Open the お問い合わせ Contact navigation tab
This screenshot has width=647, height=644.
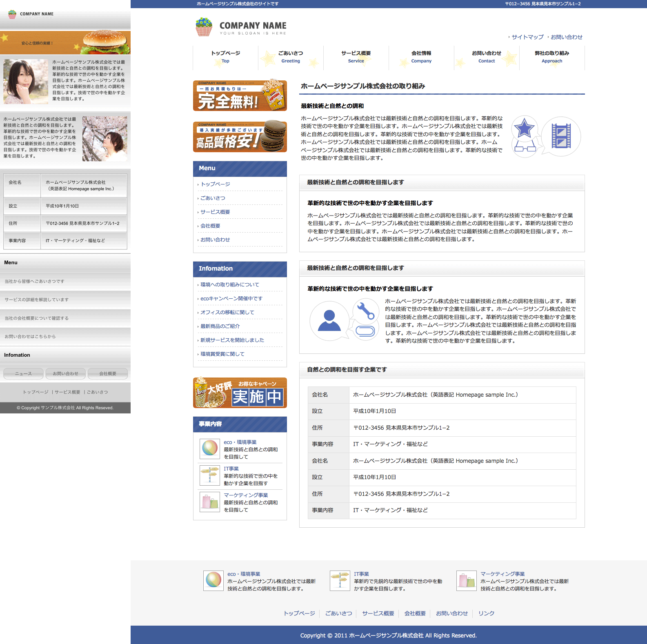coord(486,57)
